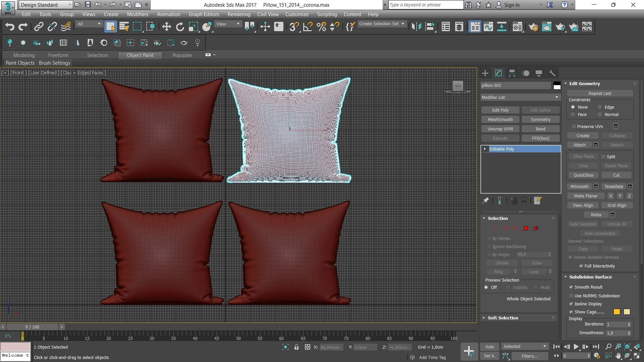Toggle the Angle Snap button
This screenshot has height=362, width=644.
pos(308,27)
